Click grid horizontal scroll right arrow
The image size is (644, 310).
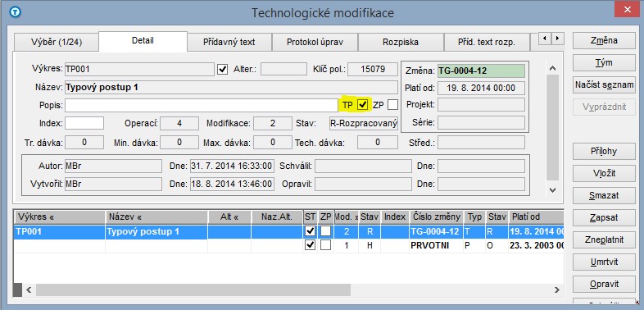pos(556,289)
